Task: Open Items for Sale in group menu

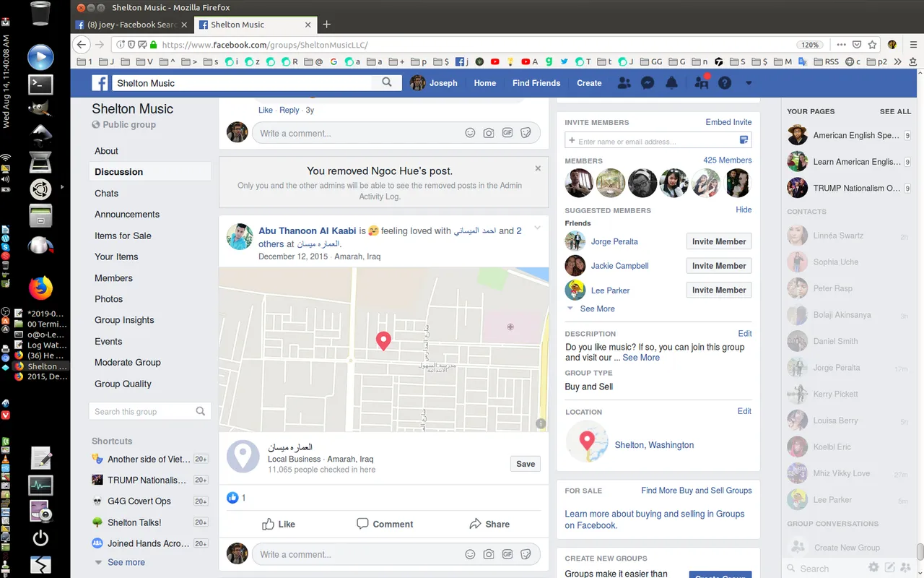Action: tap(123, 236)
